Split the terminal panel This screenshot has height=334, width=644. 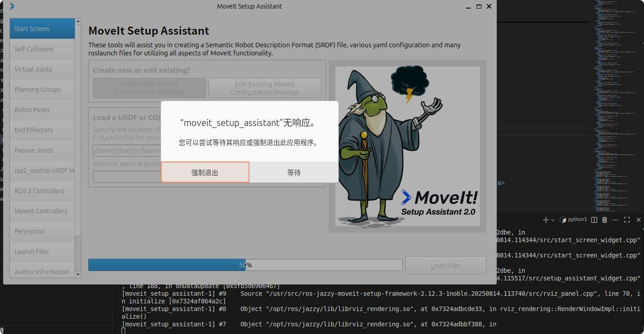[594, 220]
